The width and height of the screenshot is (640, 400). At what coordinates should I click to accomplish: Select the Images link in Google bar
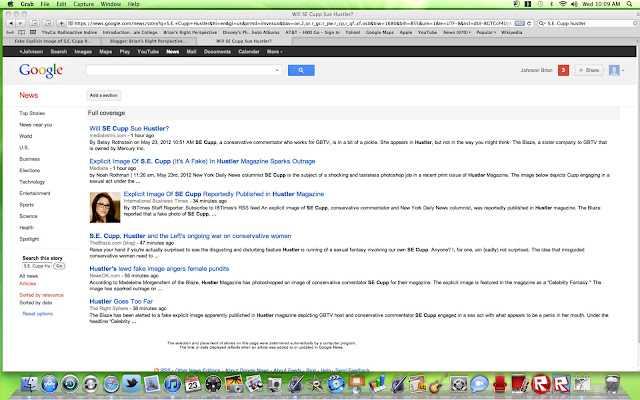point(83,52)
